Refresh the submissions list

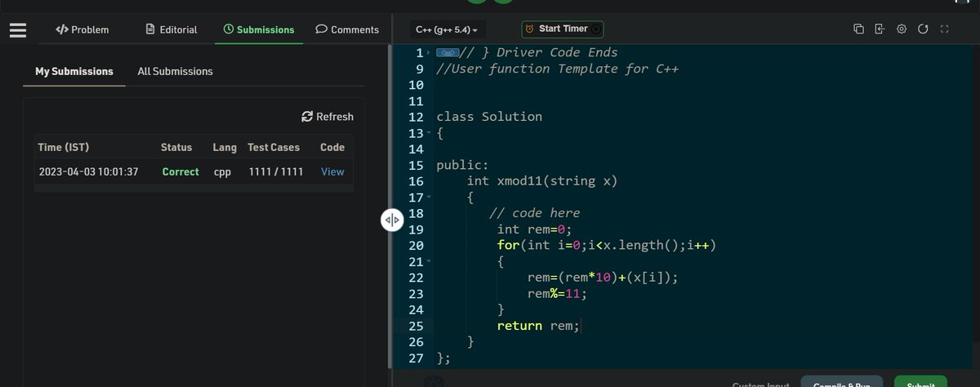coord(327,117)
